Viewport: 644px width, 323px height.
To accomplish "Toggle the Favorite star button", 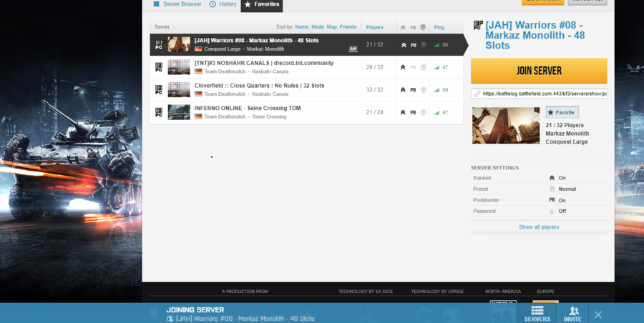I will point(562,112).
